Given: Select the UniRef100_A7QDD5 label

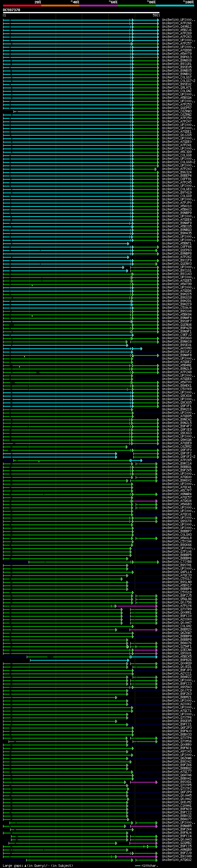Looking at the screenshot, I should pos(177,416).
